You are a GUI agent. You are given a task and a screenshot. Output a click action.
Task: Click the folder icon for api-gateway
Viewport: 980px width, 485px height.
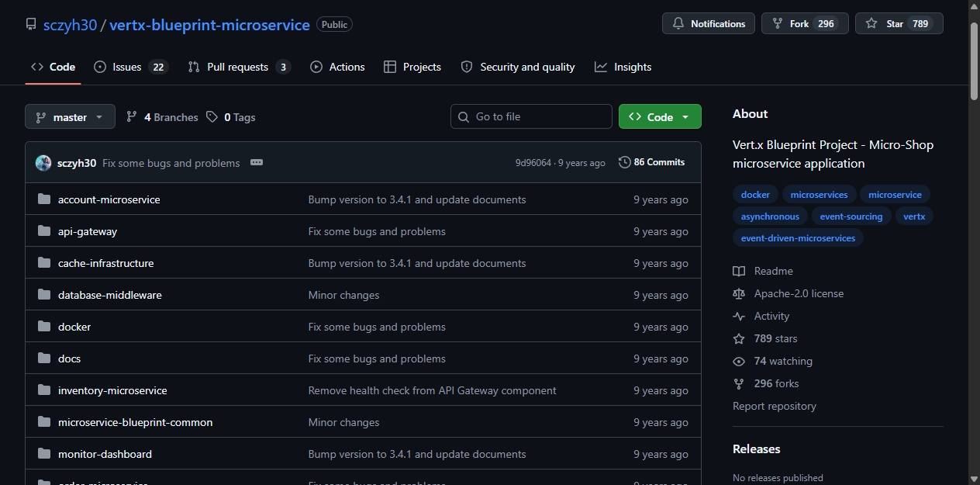pyautogui.click(x=44, y=231)
